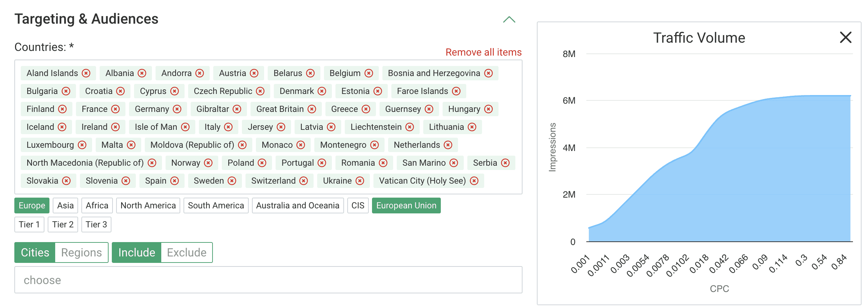868x307 pixels.
Task: Select the Exclude option
Action: 187,252
